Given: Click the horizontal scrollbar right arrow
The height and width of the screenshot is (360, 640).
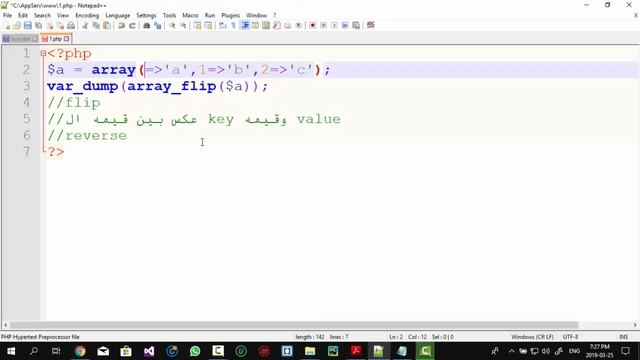Looking at the screenshot, I should point(635,325).
